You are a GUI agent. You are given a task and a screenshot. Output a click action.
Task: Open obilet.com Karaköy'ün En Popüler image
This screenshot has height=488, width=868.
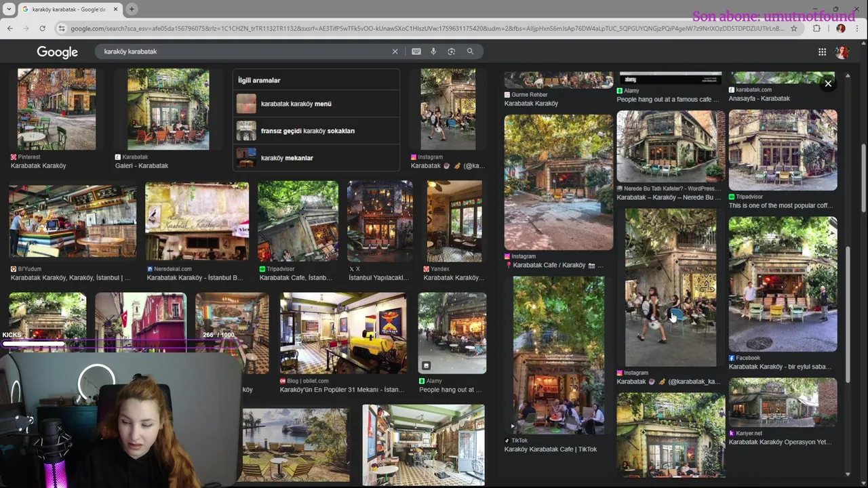pyautogui.click(x=343, y=333)
